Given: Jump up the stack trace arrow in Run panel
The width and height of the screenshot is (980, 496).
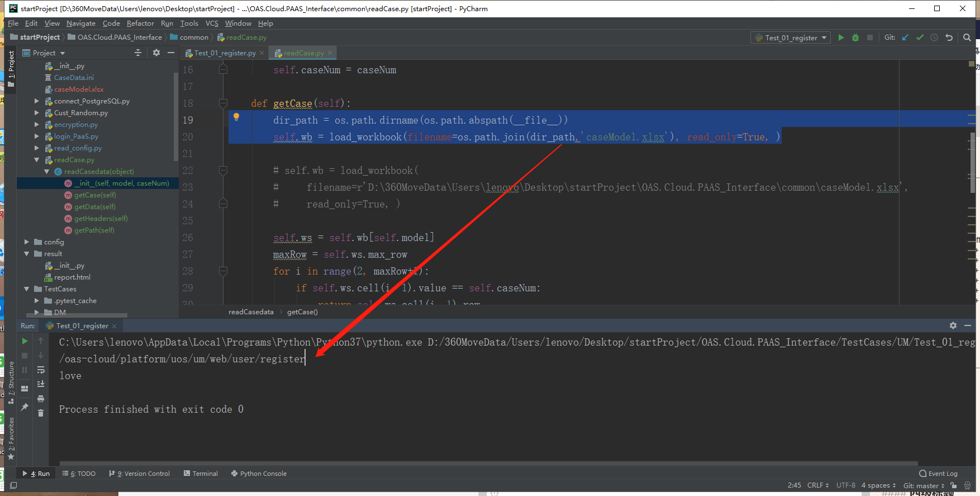Looking at the screenshot, I should pos(41,341).
